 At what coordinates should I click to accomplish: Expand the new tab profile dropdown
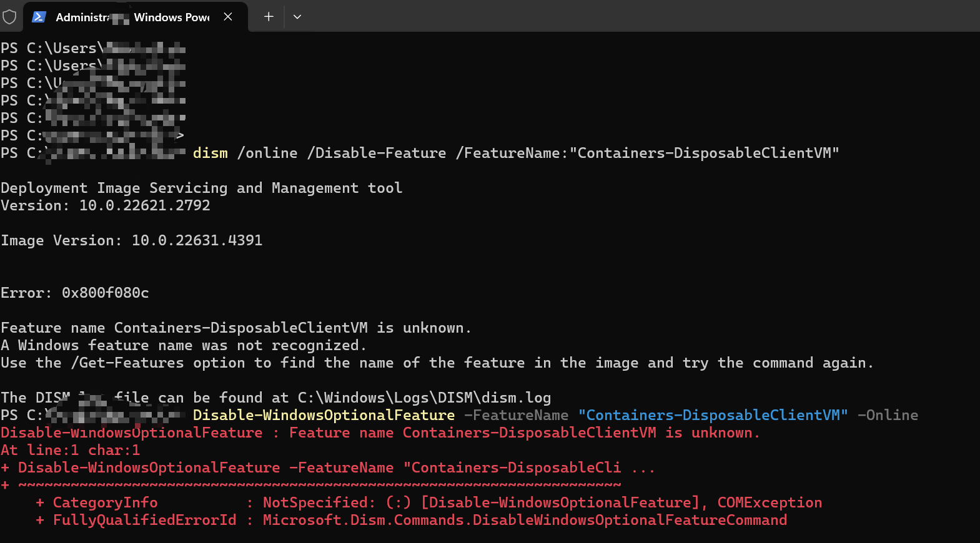pos(297,17)
